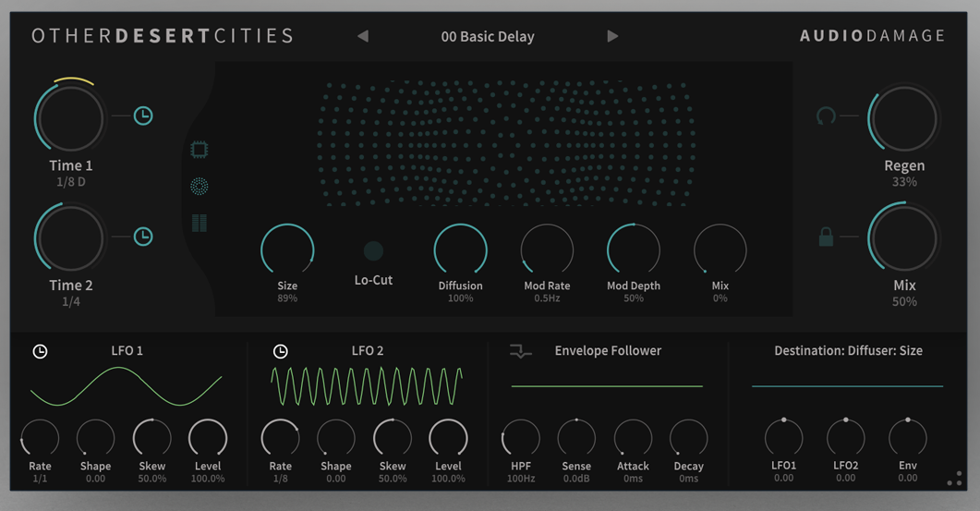Toggle tempo sync clock for Time 2
Screen dimensions: 980x511
click(x=143, y=237)
